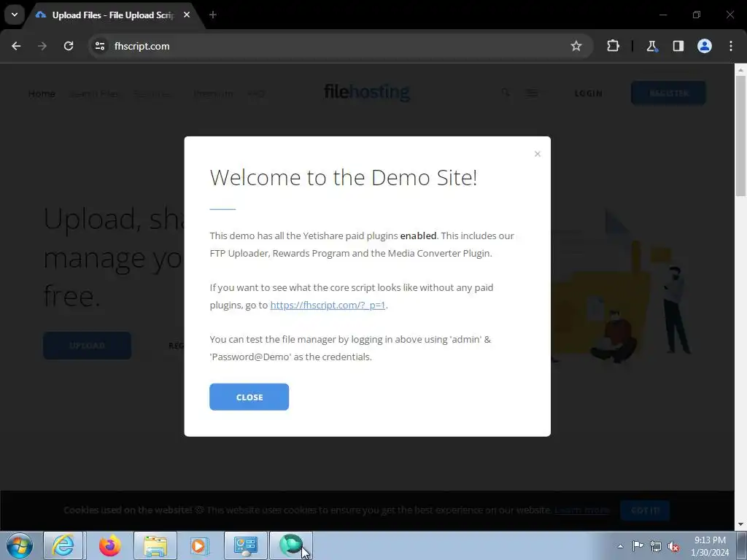Image resolution: width=747 pixels, height=560 pixels.
Task: Open Windows Media Player from the taskbar
Action: [x=200, y=545]
